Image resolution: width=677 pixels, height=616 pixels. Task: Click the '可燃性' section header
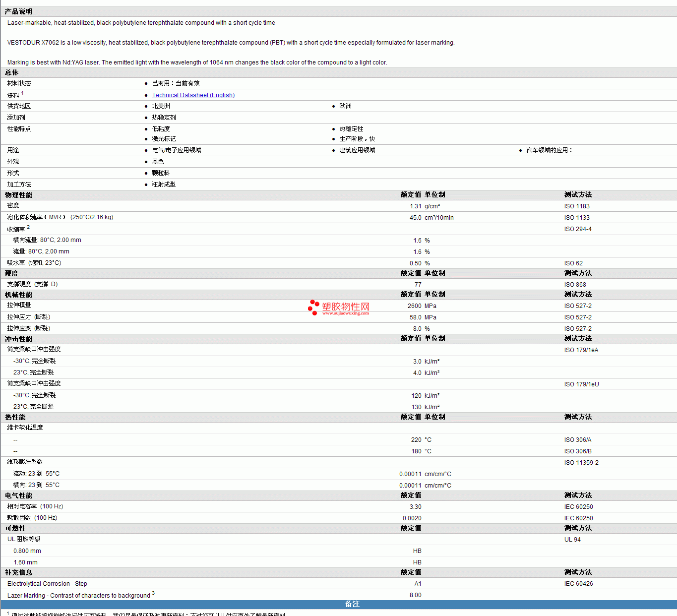click(x=15, y=528)
